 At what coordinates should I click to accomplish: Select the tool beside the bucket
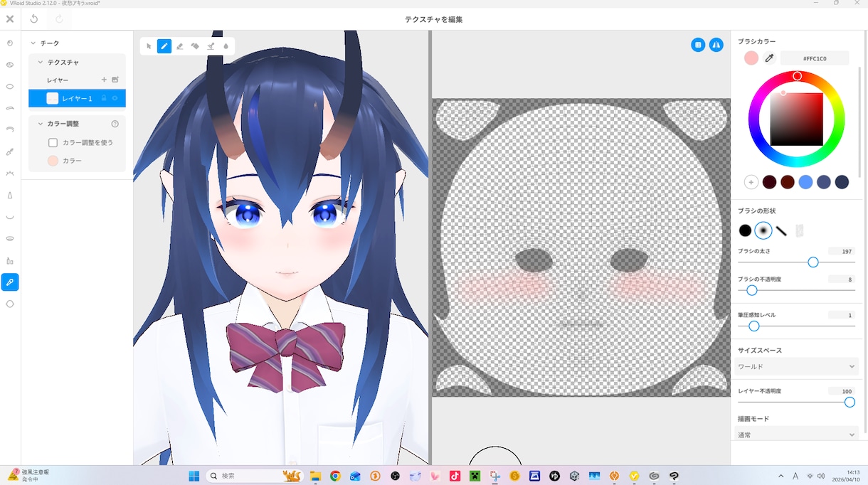coord(211,46)
